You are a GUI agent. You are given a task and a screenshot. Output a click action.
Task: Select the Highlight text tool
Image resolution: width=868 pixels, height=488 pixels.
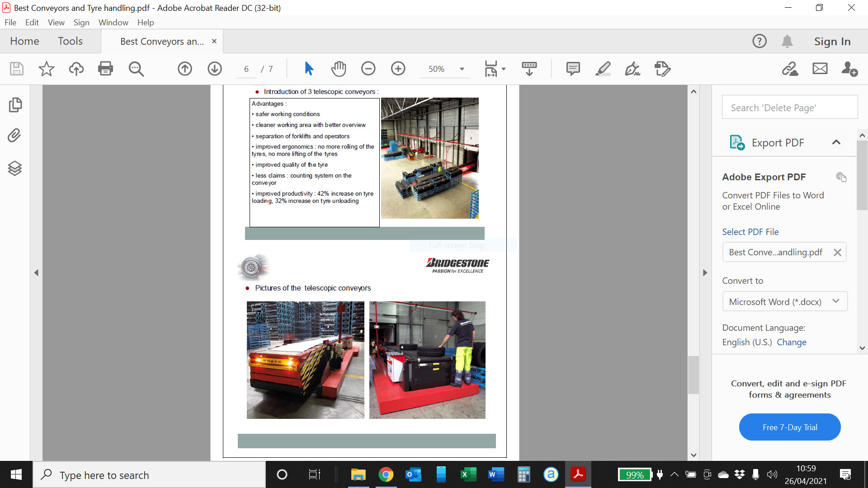tap(603, 69)
